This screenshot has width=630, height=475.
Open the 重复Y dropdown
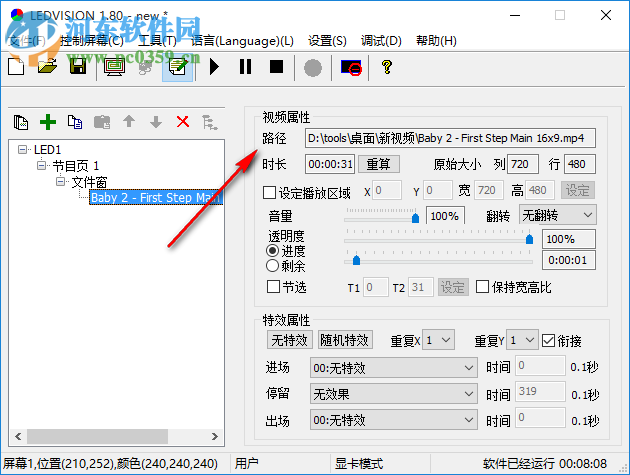click(x=522, y=340)
